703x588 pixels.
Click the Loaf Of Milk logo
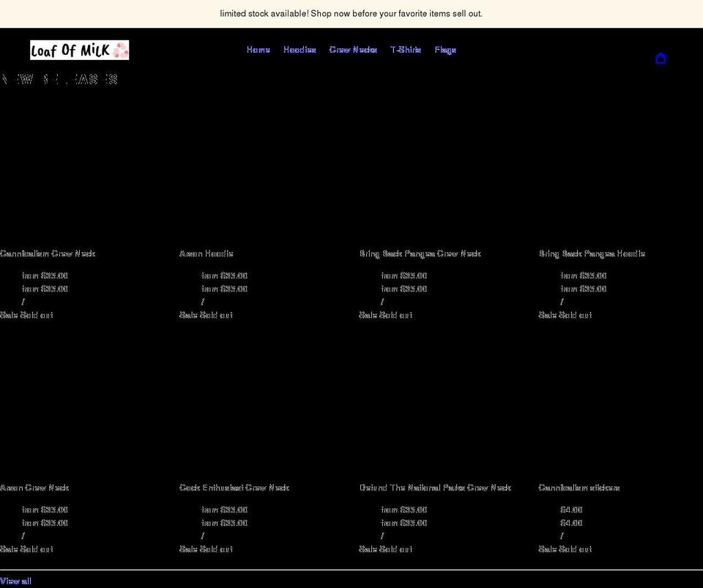point(79,49)
